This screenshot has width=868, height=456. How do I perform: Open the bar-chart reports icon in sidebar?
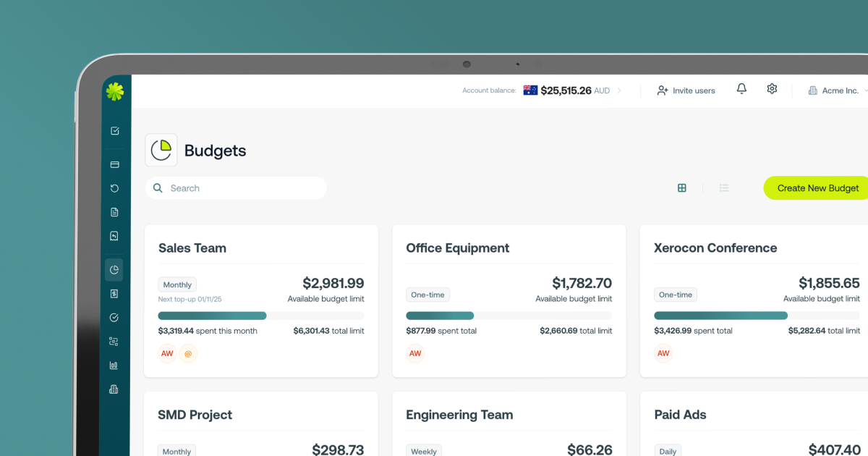tap(114, 366)
